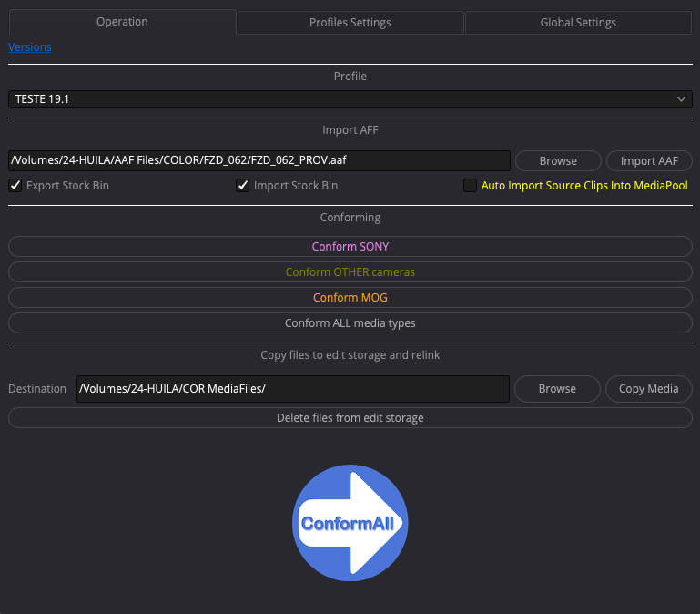Browse for an AAF file
Image resolution: width=700 pixels, height=614 pixels.
point(558,161)
